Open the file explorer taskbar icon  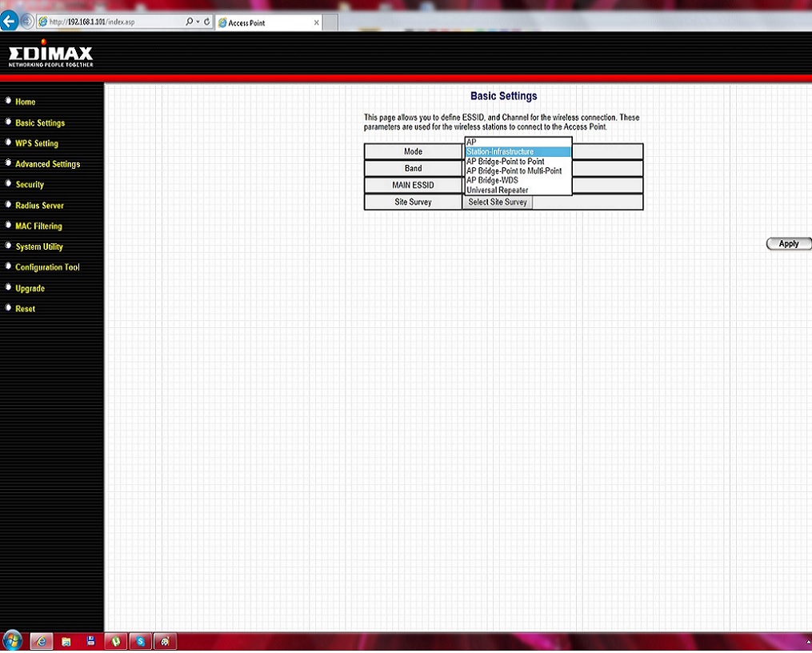(66, 641)
